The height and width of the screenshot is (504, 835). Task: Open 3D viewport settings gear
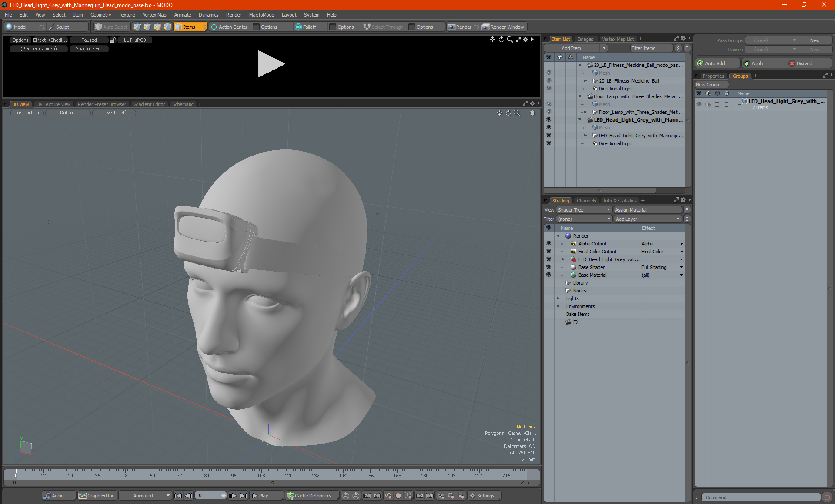click(532, 113)
